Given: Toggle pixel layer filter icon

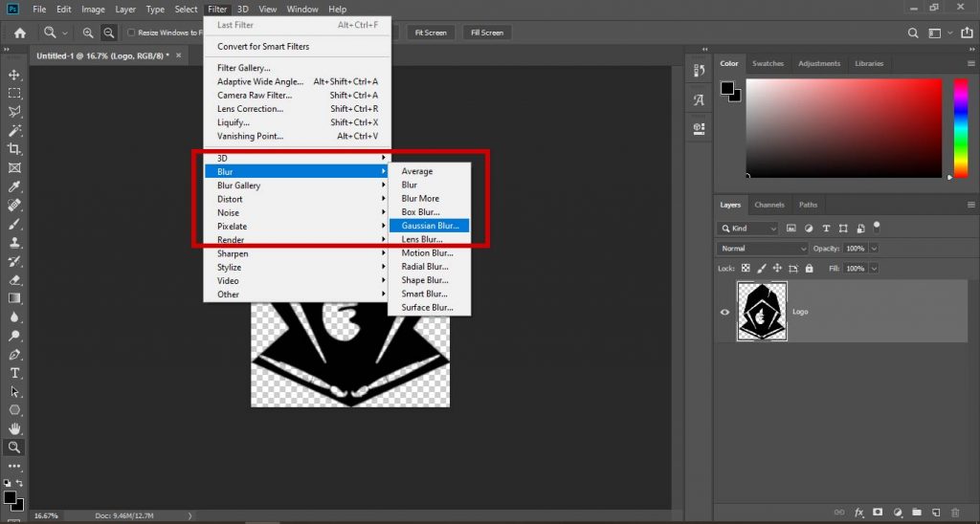Looking at the screenshot, I should (x=791, y=229).
